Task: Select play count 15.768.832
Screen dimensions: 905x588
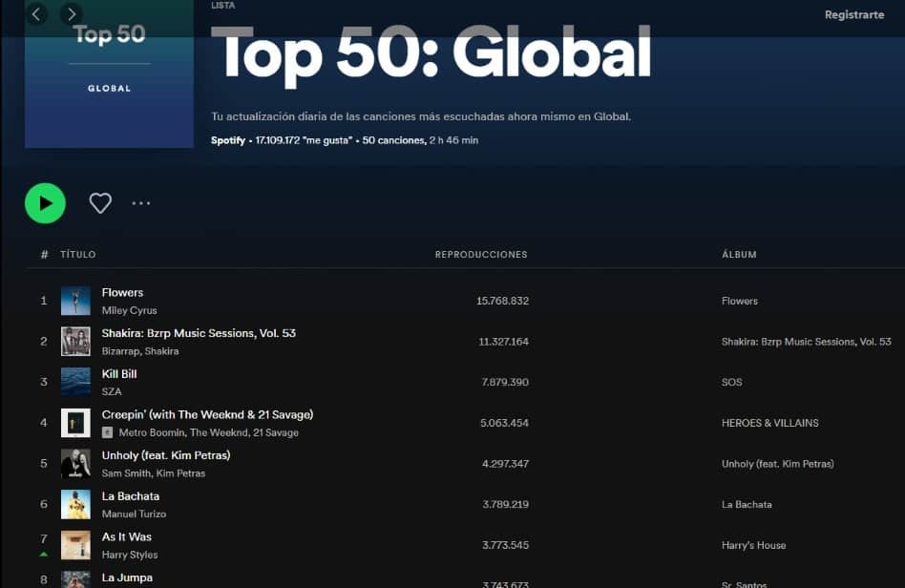Action: pyautogui.click(x=503, y=302)
